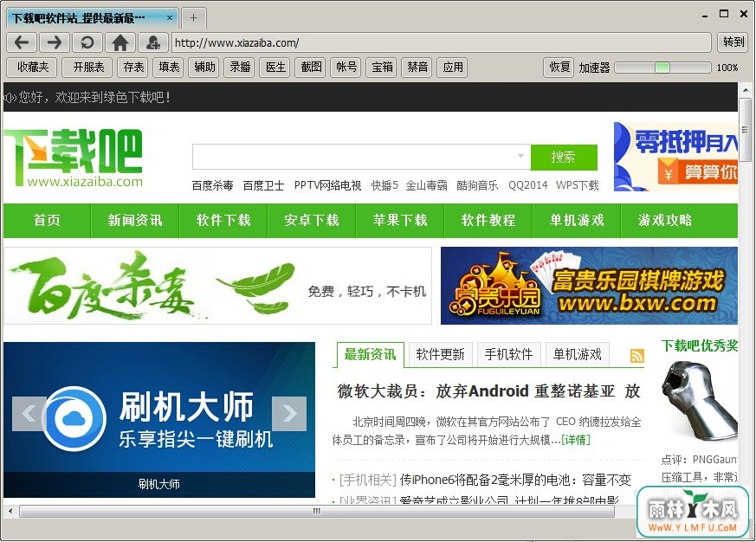Open the 百度卫士 hot search link

point(263,185)
